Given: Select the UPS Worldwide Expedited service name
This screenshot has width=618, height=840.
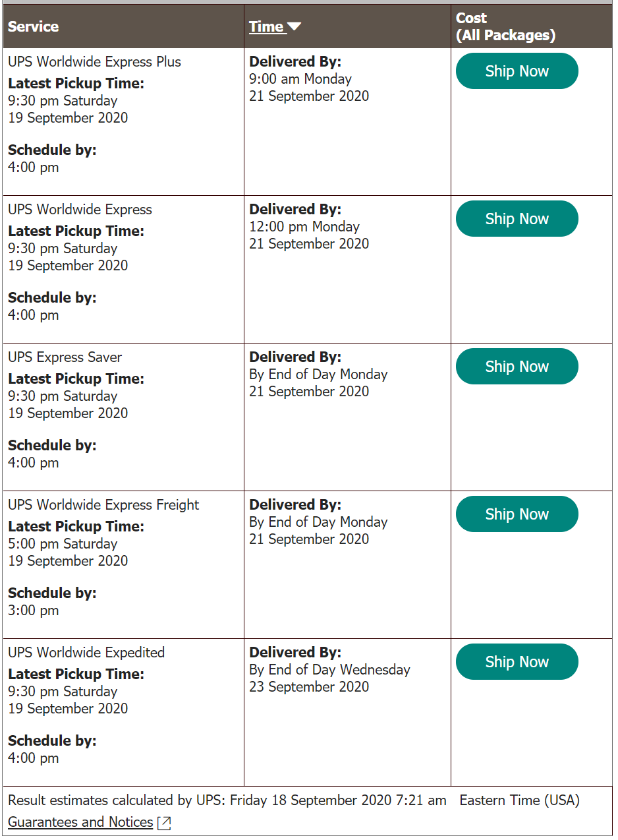Looking at the screenshot, I should [x=86, y=653].
